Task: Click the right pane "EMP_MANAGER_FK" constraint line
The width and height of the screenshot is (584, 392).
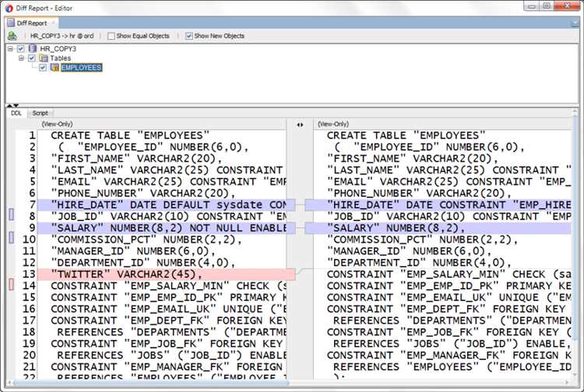Action: click(x=449, y=355)
